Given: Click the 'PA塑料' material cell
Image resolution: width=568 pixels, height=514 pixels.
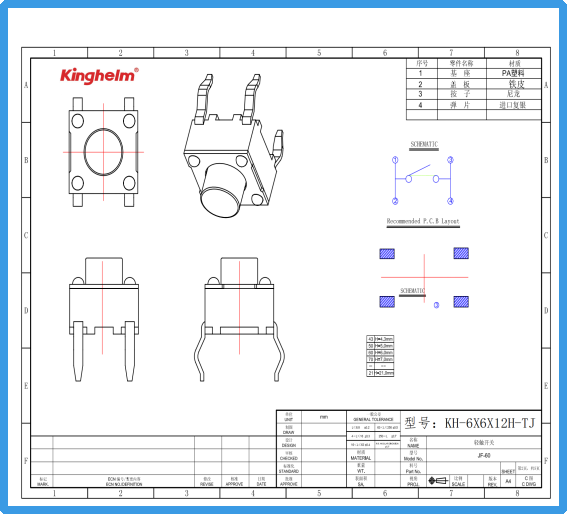Looking at the screenshot, I should pyautogui.click(x=513, y=73).
